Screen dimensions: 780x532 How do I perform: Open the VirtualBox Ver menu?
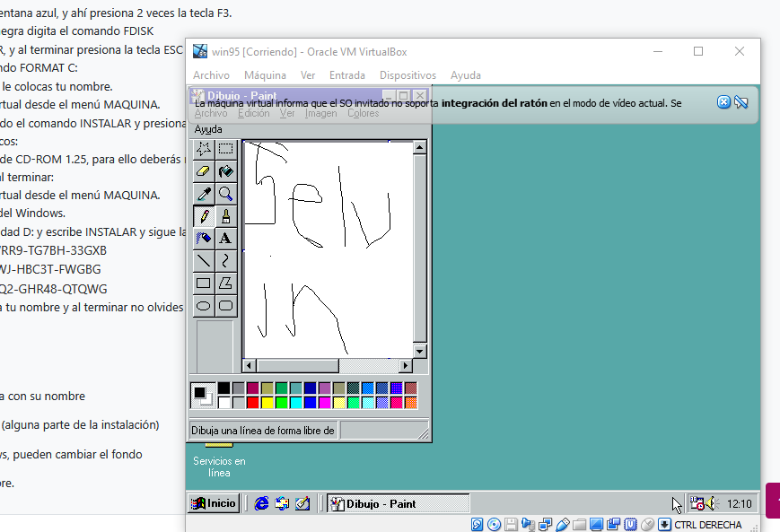point(308,75)
